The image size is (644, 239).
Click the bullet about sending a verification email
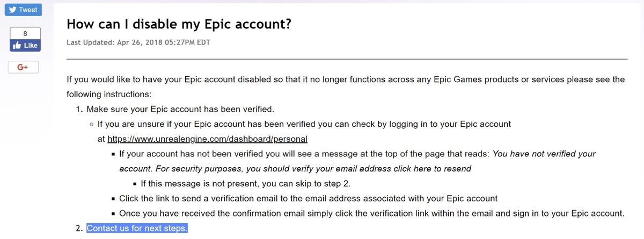pos(308,198)
